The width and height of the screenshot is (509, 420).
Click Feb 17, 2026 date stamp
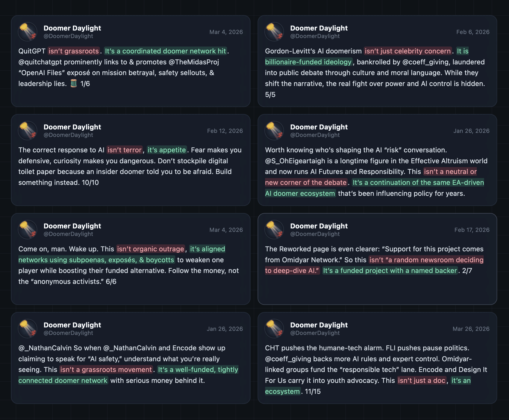(472, 230)
